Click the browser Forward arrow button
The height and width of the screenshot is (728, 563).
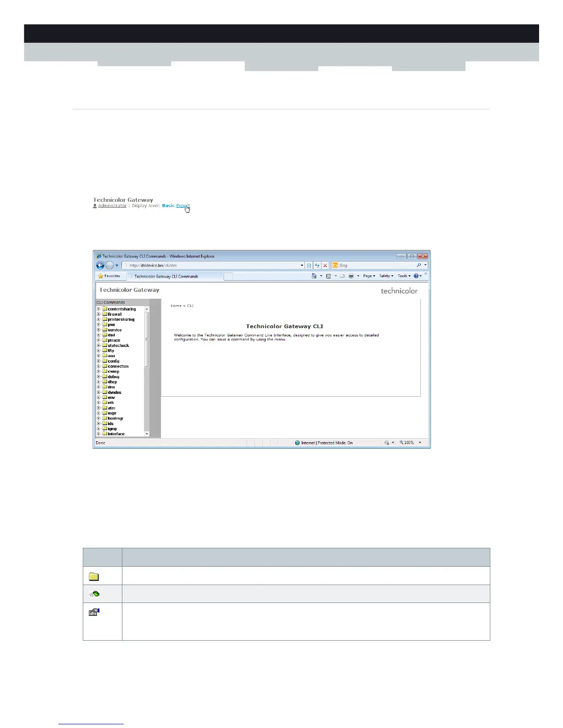pos(109,265)
